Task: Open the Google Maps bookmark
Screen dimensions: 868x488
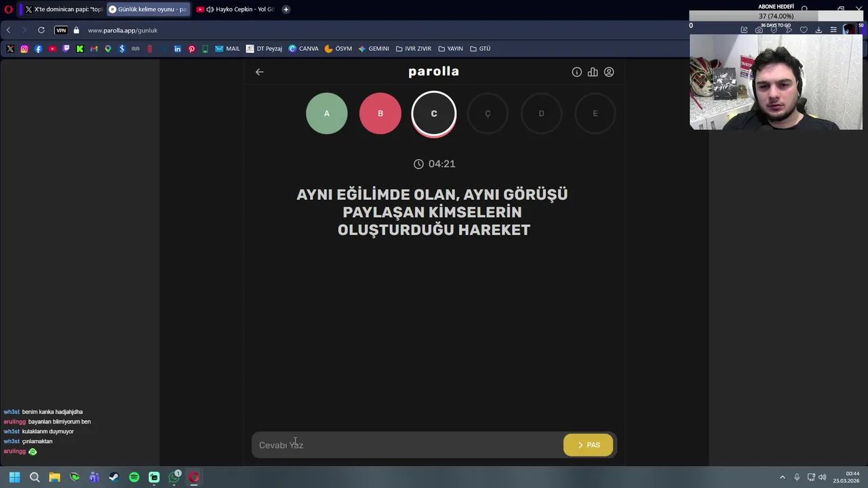Action: tap(108, 49)
